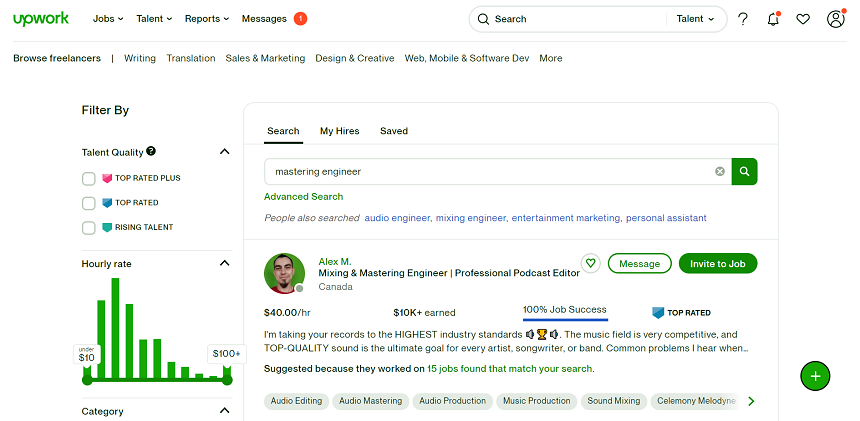
Task: Browse Translation freelancers
Action: (191, 58)
